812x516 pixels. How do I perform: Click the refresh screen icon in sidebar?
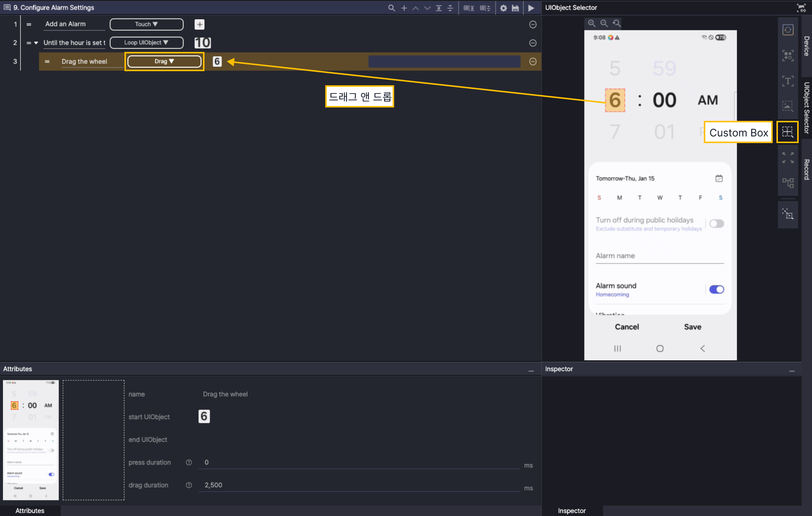click(788, 30)
